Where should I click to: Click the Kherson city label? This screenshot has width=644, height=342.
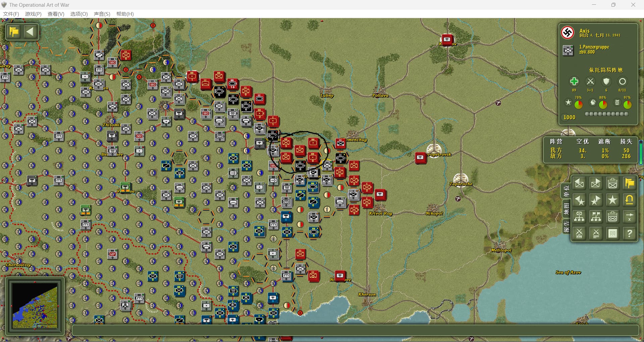[x=367, y=294]
